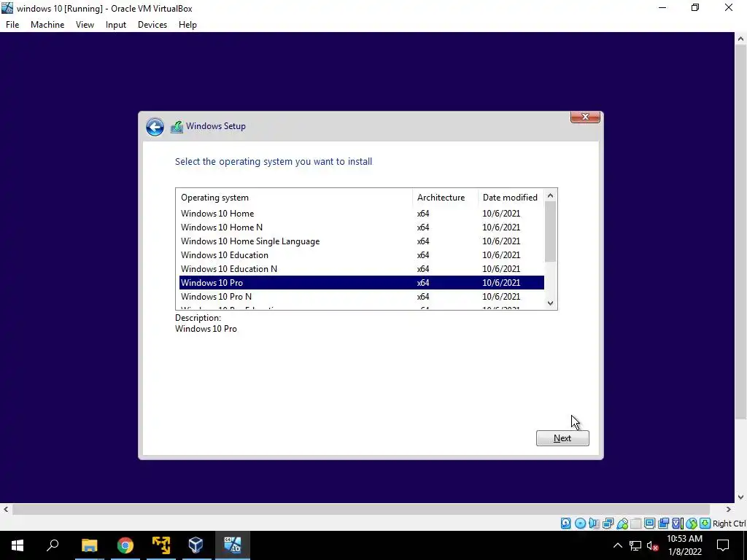Click the network tray icon

[x=635, y=545]
